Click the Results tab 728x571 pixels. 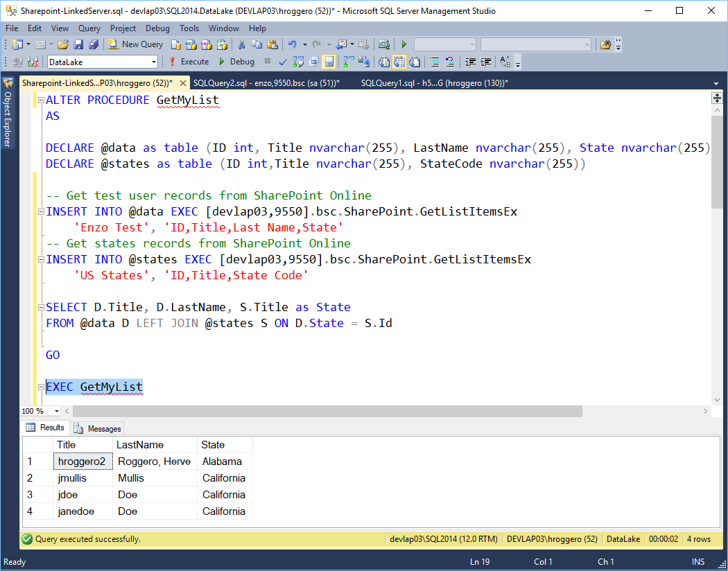click(x=45, y=428)
